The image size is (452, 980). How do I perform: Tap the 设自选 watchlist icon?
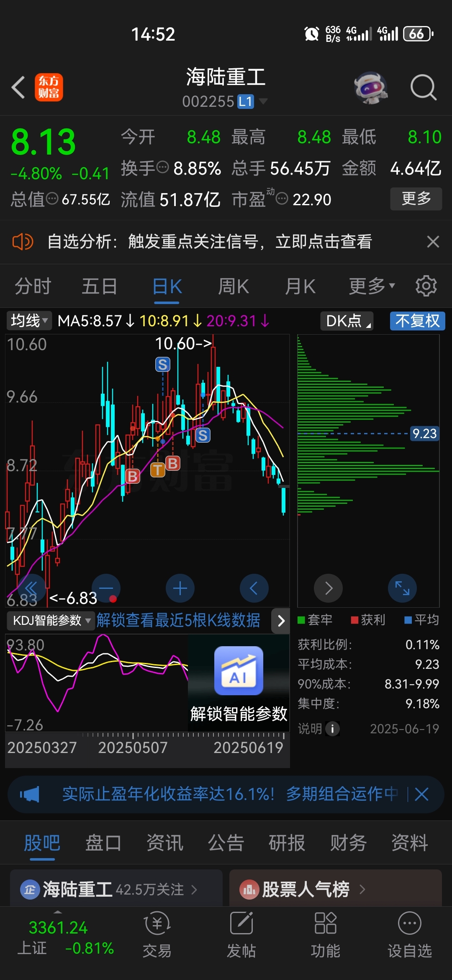click(x=409, y=934)
